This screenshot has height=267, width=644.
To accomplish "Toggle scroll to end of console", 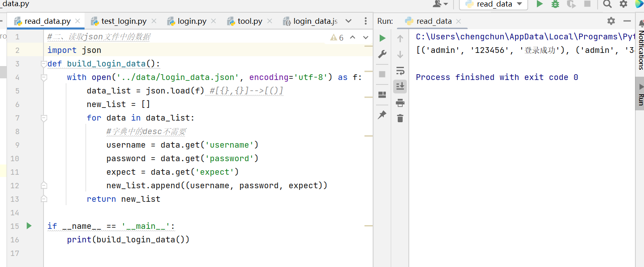I will pyautogui.click(x=400, y=87).
